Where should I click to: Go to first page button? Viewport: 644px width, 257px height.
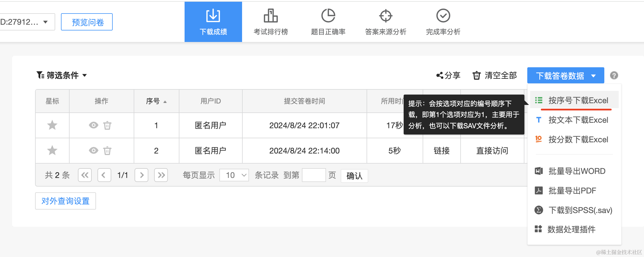85,175
